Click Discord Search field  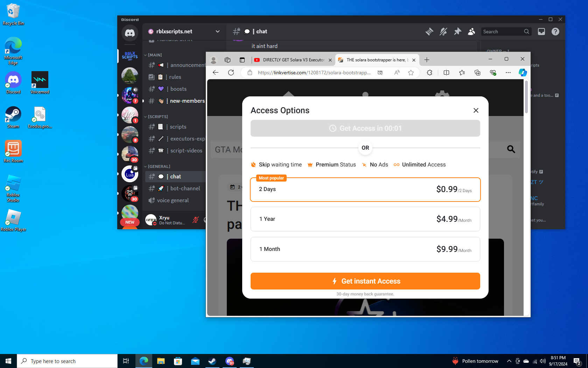506,32
